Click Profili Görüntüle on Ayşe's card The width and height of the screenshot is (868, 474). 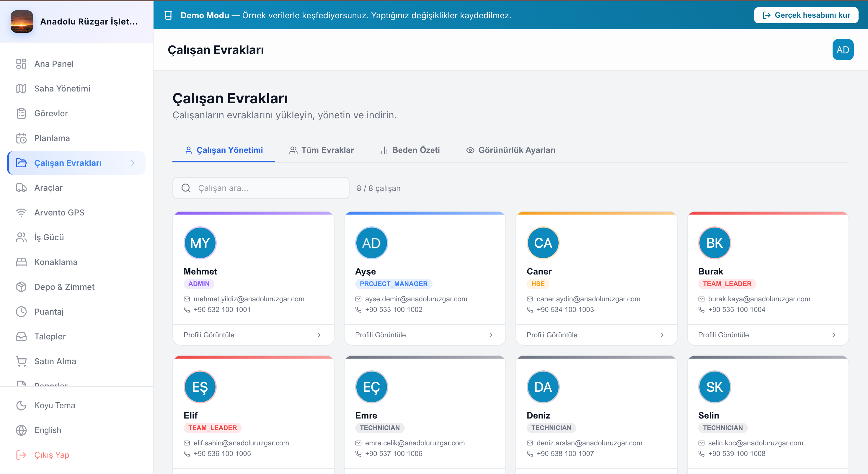[x=381, y=335]
